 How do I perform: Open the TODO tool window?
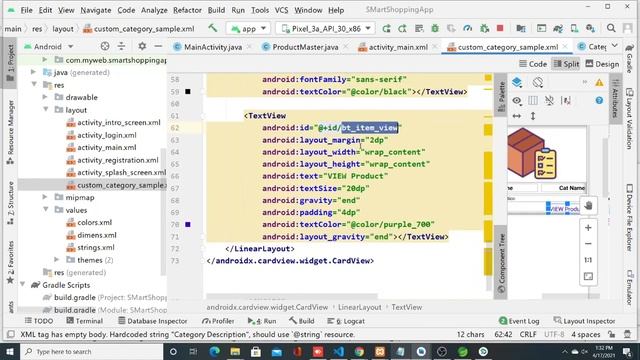point(39,321)
